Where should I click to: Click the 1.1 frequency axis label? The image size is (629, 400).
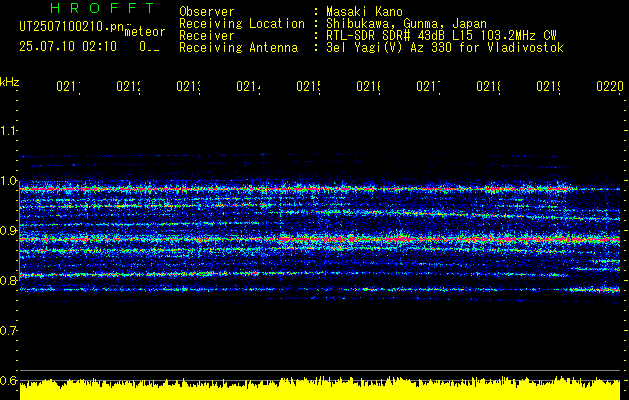[x=8, y=131]
